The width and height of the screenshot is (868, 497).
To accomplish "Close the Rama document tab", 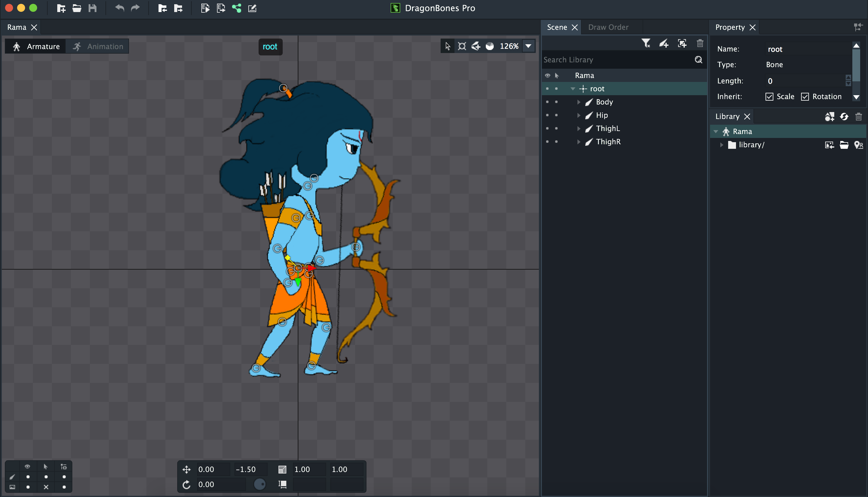I will click(34, 27).
